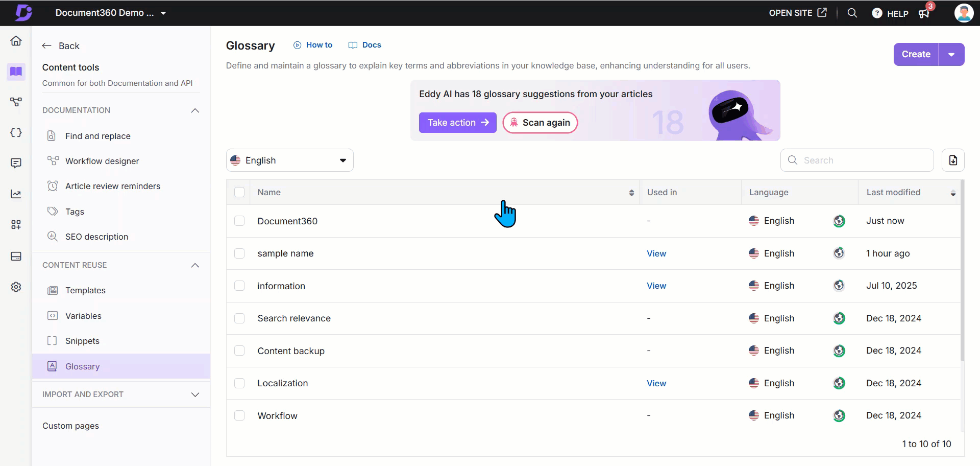Click globe icon in information row
The image size is (980, 466).
839,286
